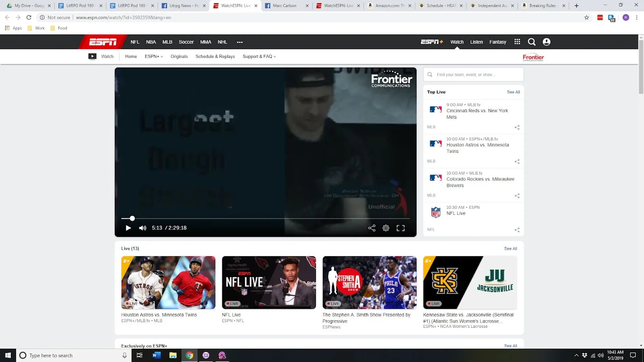Open Word from the taskbar
Viewport: 644px width, 362px height.
point(157,355)
